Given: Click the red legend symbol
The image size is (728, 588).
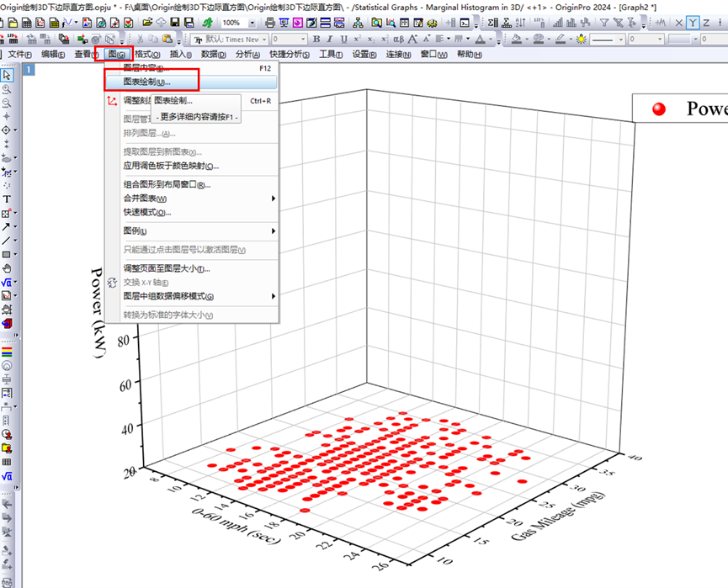Looking at the screenshot, I should (x=659, y=109).
